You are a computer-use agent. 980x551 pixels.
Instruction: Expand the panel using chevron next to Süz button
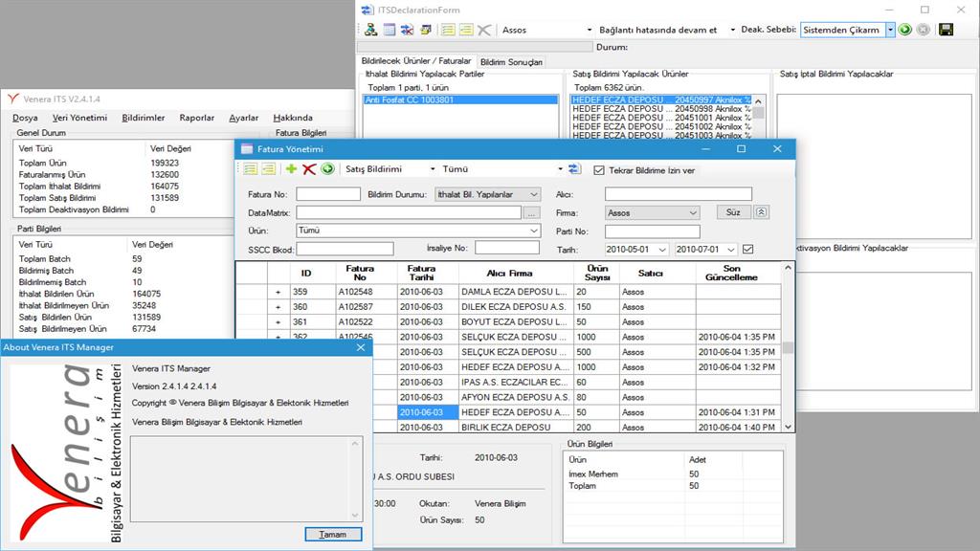pos(761,212)
